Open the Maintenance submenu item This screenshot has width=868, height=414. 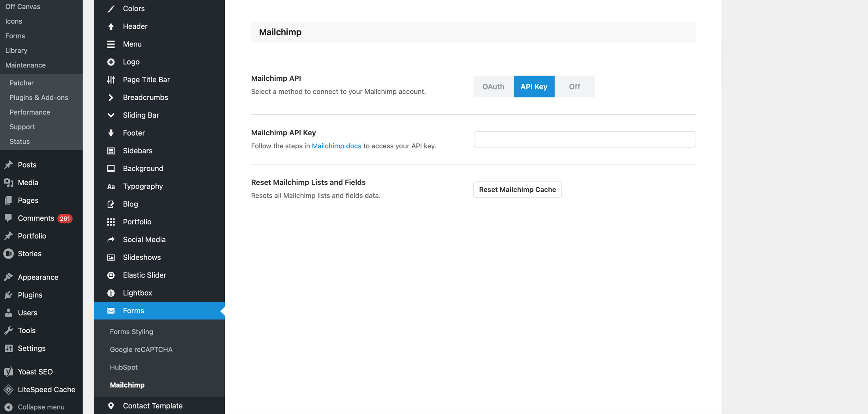click(x=25, y=65)
